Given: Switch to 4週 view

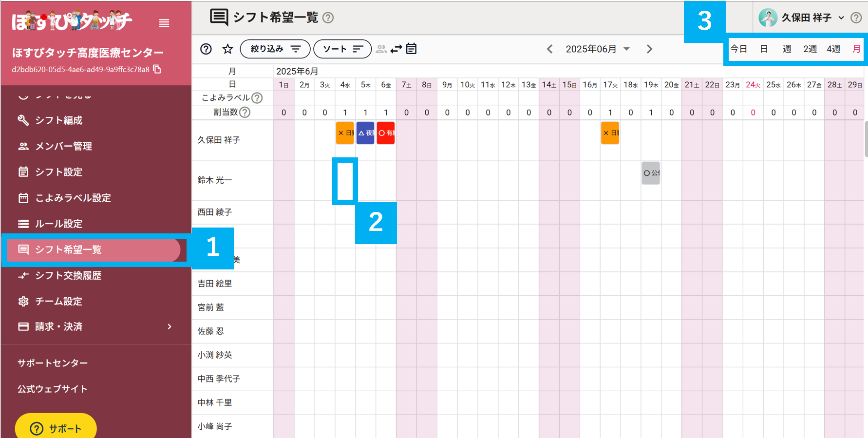Looking at the screenshot, I should click(833, 49).
